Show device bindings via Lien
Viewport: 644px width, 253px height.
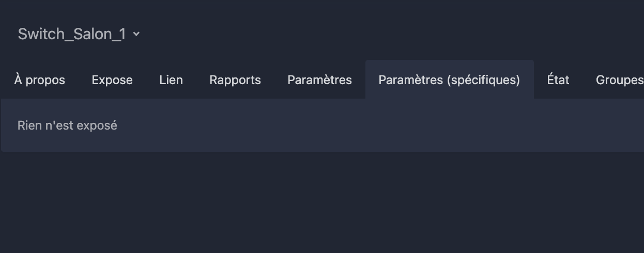click(171, 80)
